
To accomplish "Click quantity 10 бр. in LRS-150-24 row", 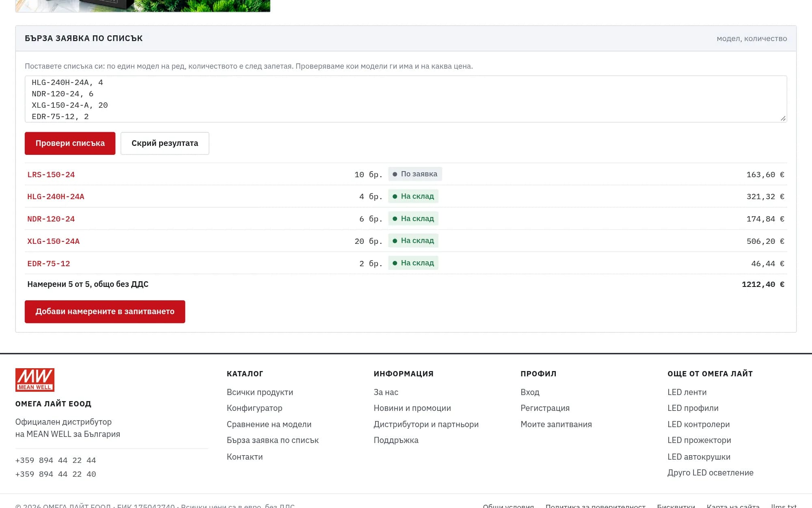I will 369,174.
